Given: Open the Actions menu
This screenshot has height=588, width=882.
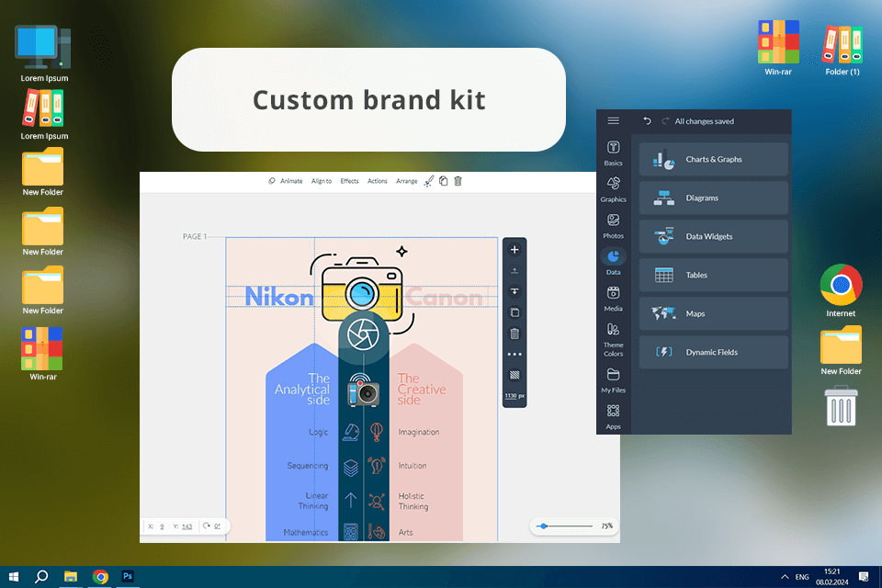Looking at the screenshot, I should tap(378, 181).
